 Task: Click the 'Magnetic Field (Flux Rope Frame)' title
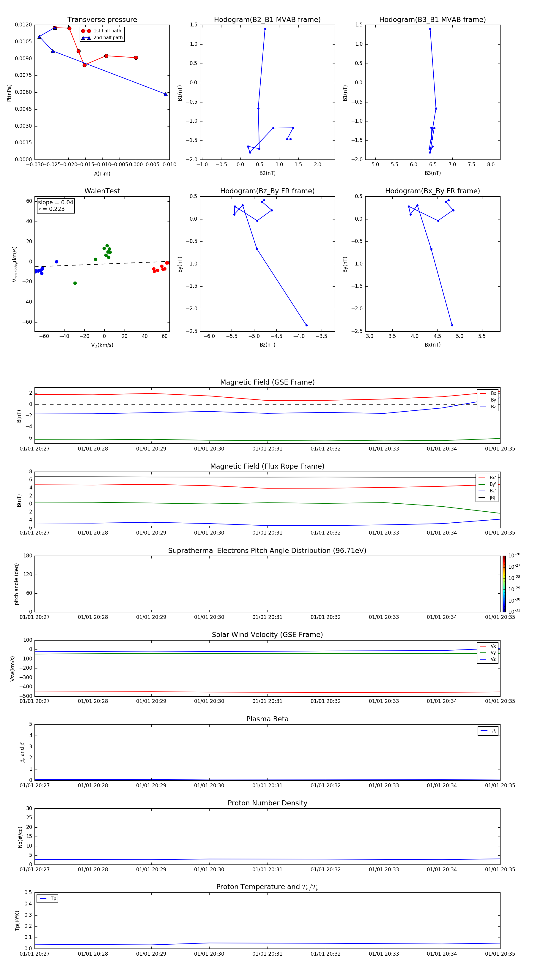267,467
